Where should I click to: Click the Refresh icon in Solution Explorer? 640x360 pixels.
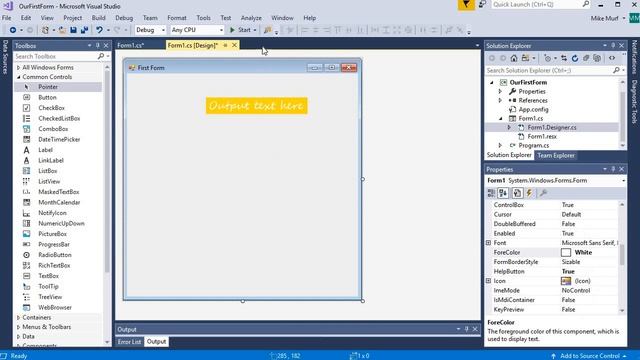tap(575, 58)
